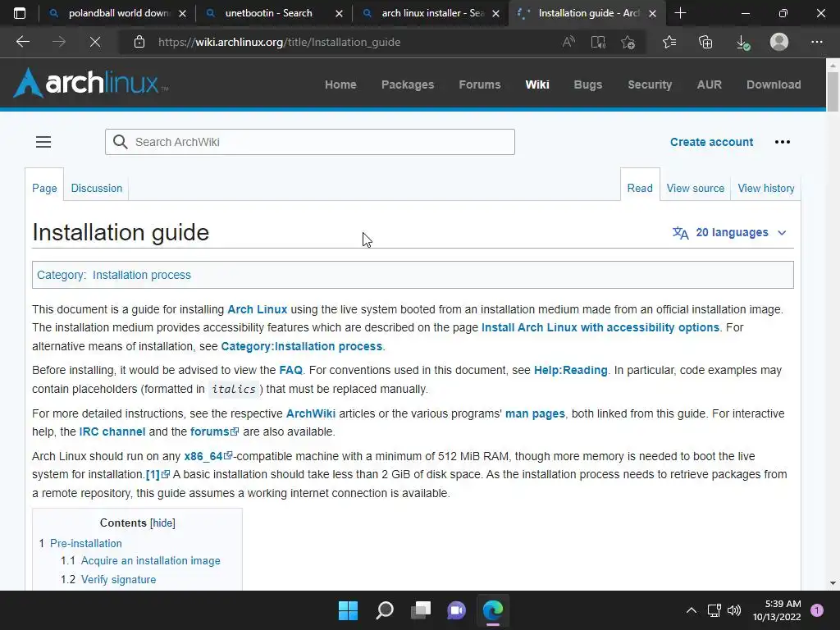Click the Create account link

pyautogui.click(x=711, y=142)
